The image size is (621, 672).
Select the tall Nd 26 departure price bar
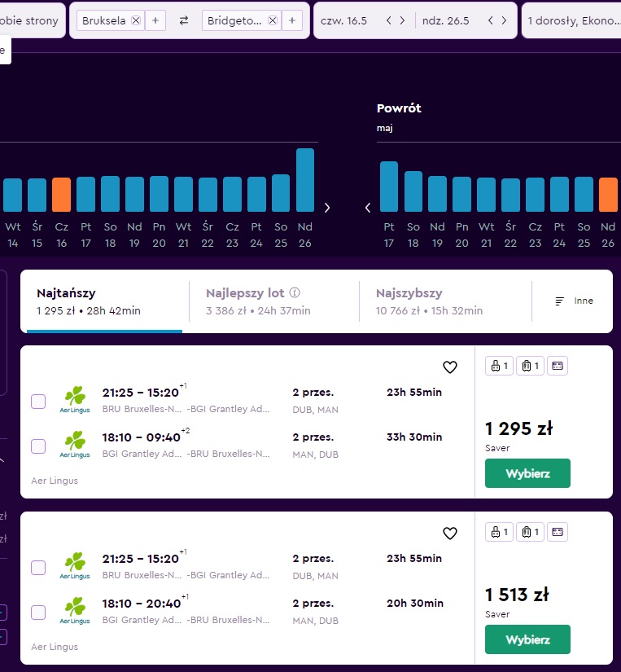[305, 180]
